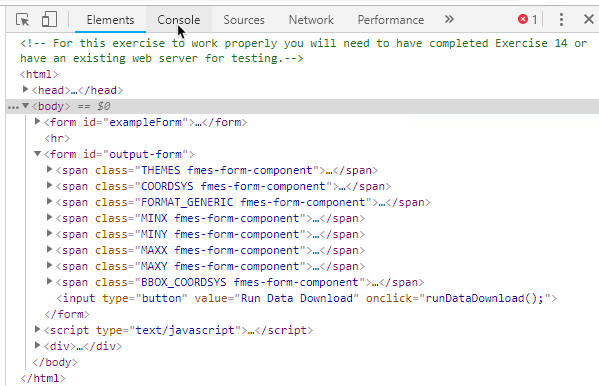Collapse the body element node
Image resolution: width=599 pixels, height=386 pixels.
coord(25,105)
